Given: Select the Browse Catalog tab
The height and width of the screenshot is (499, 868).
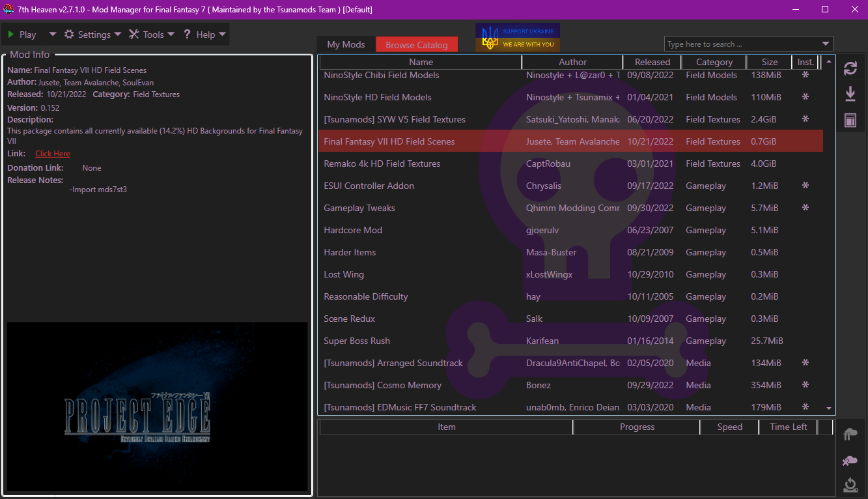Looking at the screenshot, I should [x=417, y=44].
